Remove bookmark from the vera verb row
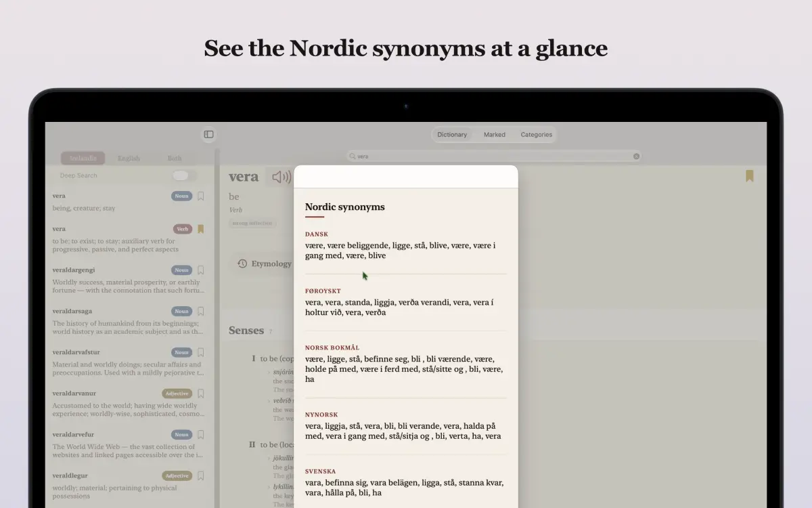Image resolution: width=812 pixels, height=508 pixels. coord(200,229)
